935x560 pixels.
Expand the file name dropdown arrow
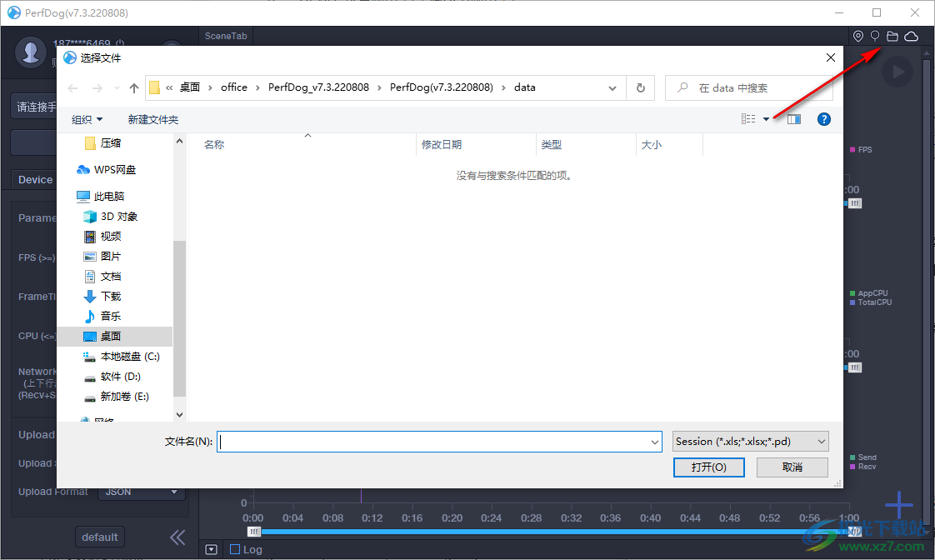(x=655, y=442)
